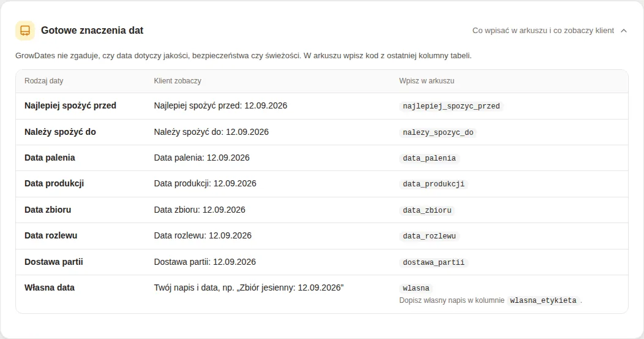Select the 'Data rozlewu' row label
Screen dimensions: 644x339
51,236
